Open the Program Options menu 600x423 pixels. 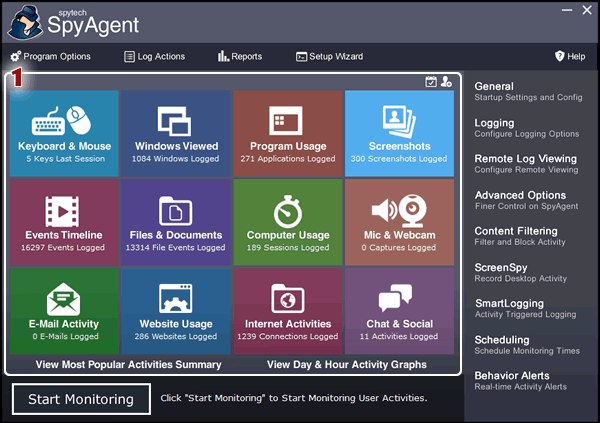click(51, 57)
